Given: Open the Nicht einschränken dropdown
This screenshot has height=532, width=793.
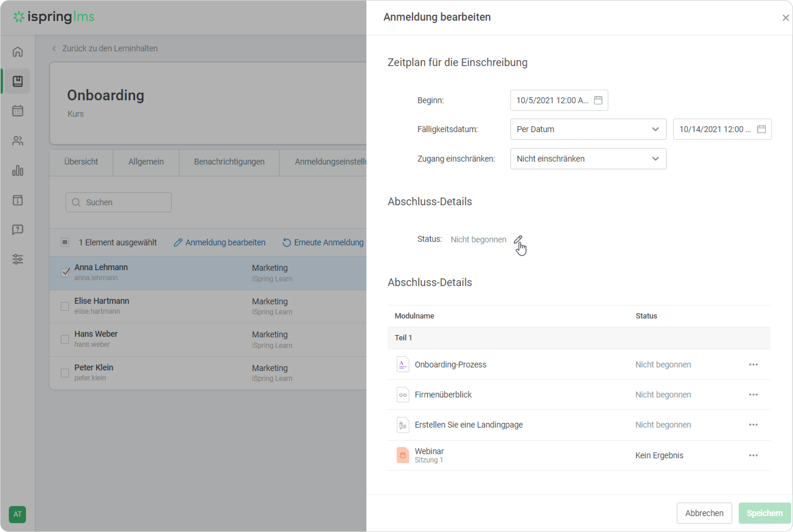Looking at the screenshot, I should click(x=588, y=159).
